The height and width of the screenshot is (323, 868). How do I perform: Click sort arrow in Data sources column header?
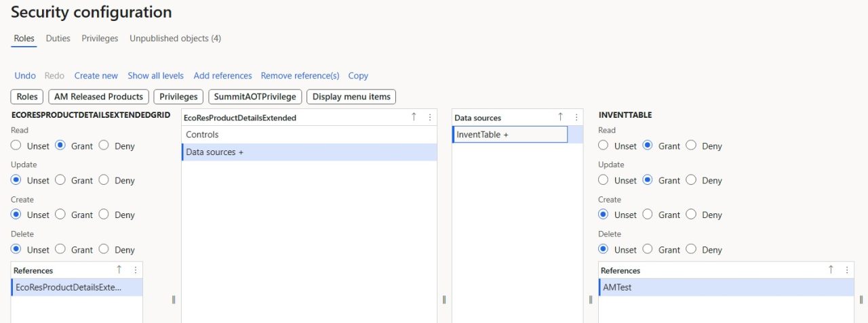[x=560, y=117]
